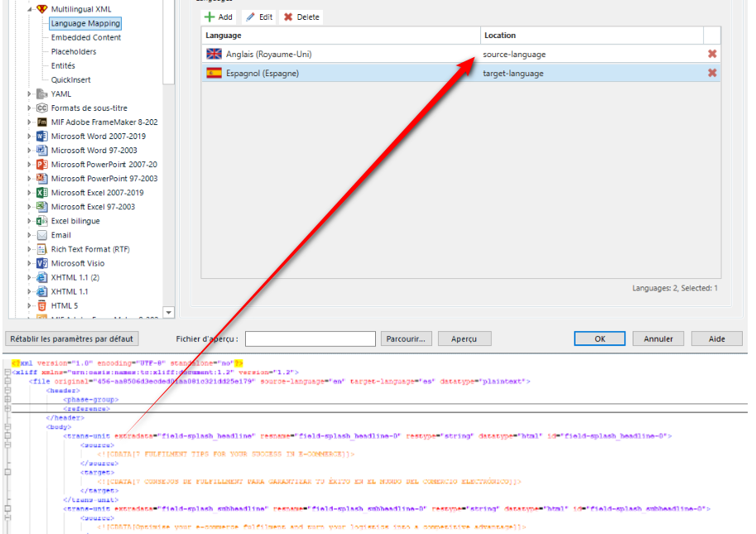Select the Anglais (Royaume-Uni) row
Screen dimensions: 756x534
click(x=461, y=54)
